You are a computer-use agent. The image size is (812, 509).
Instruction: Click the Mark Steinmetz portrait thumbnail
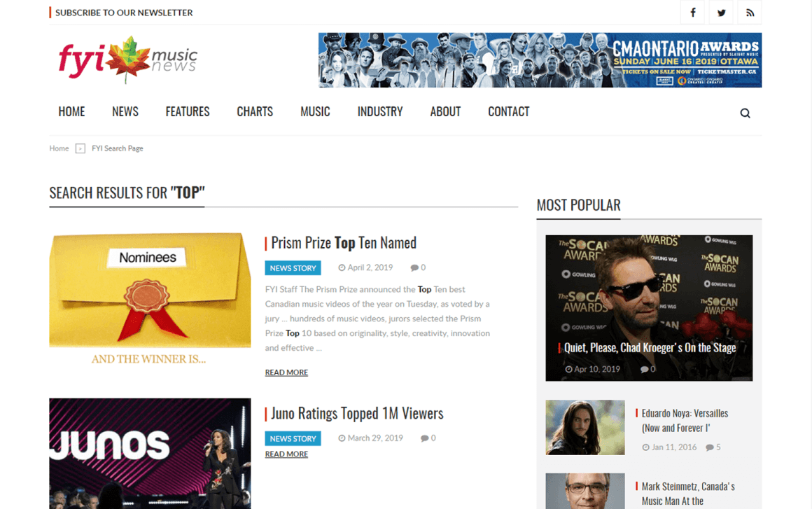(584, 491)
